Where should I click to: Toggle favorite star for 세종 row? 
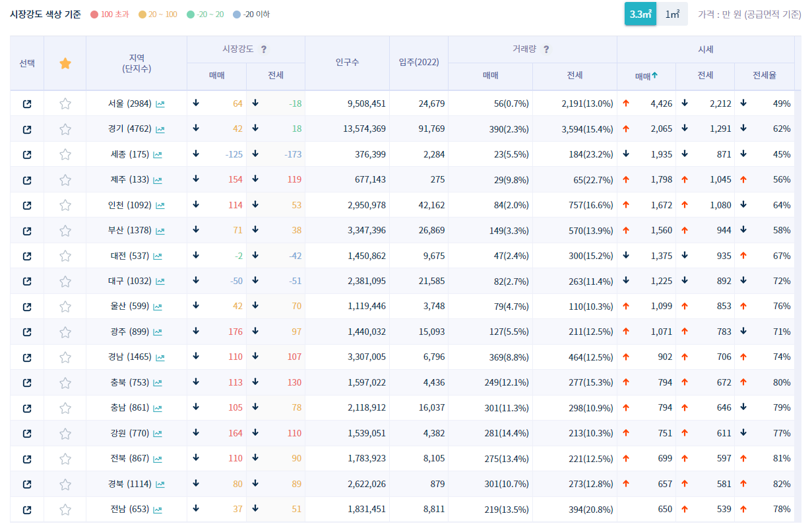pyautogui.click(x=65, y=154)
